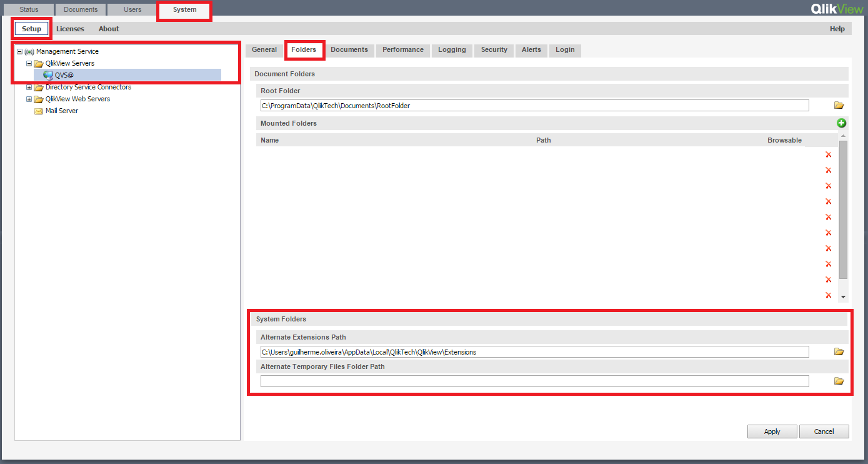Image resolution: width=868 pixels, height=464 pixels.
Task: Click the Management Service signal icon
Action: coord(29,52)
